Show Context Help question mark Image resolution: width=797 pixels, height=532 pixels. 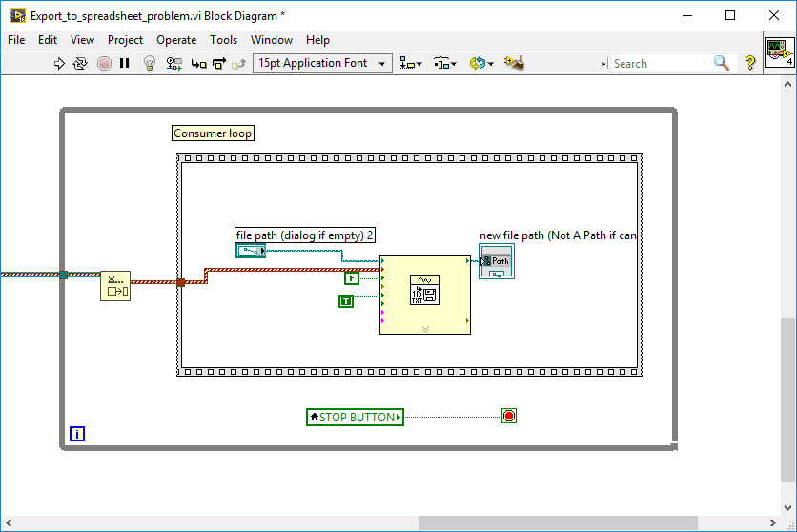[x=750, y=63]
